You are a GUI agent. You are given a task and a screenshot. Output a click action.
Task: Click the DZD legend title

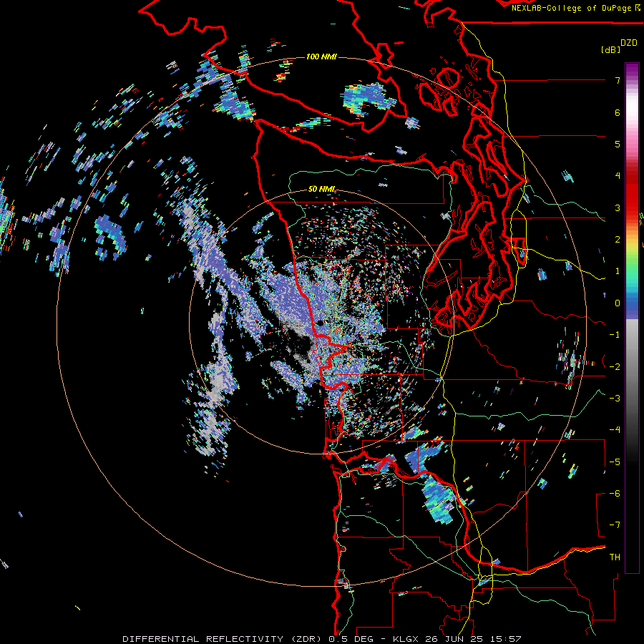pos(629,42)
